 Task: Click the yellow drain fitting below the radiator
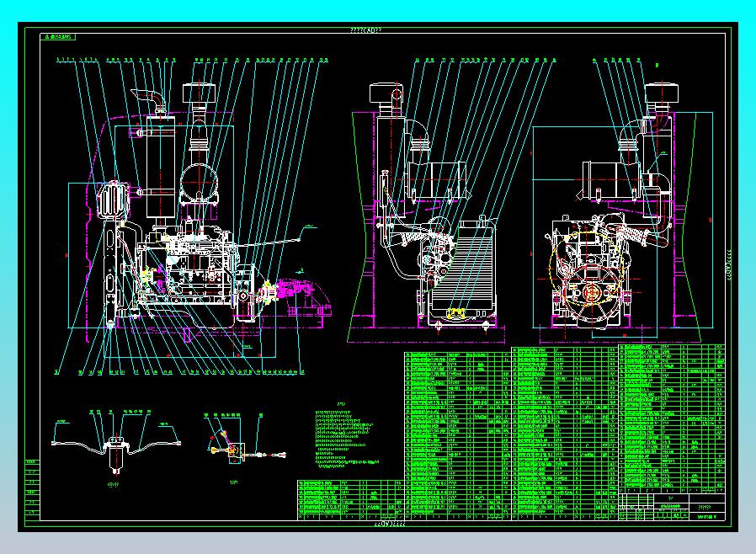455,313
